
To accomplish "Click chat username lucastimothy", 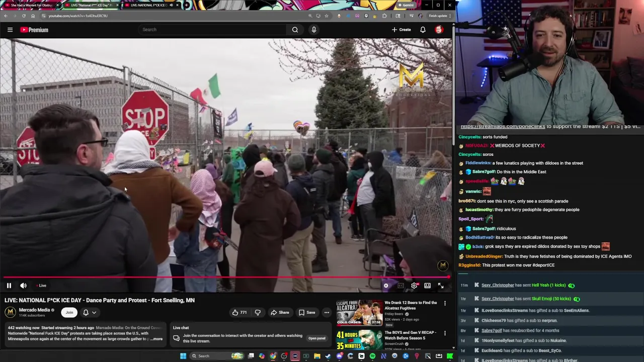I will 479,210.
